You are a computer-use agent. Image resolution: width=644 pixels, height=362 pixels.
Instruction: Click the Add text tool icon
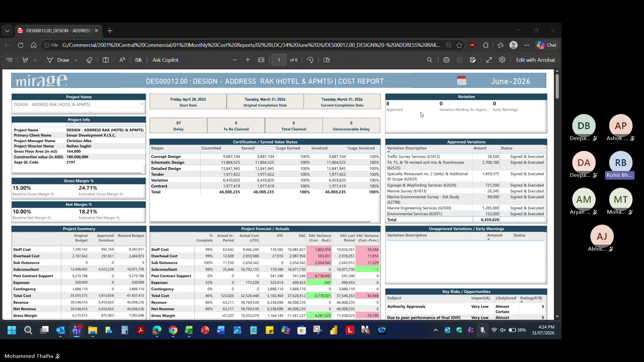[x=106, y=60]
